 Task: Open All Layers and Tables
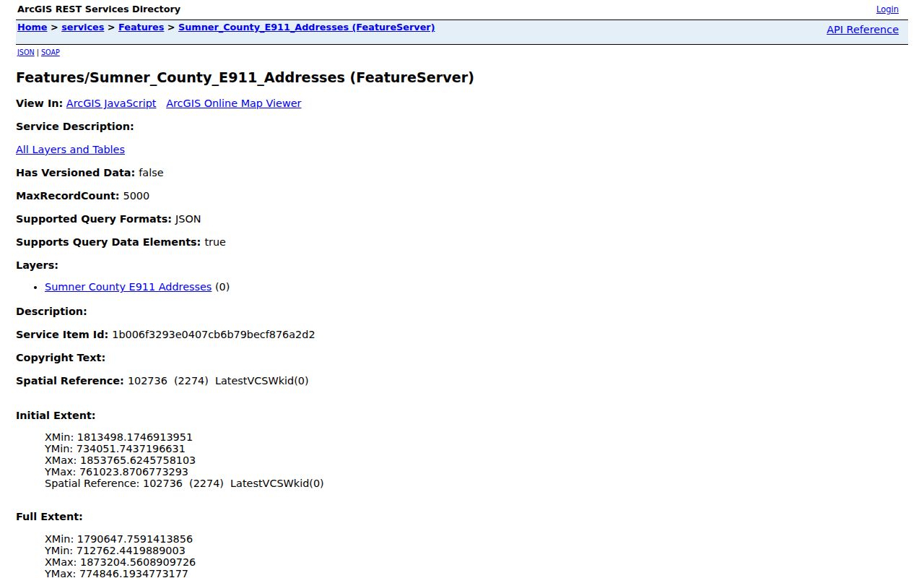(x=70, y=150)
